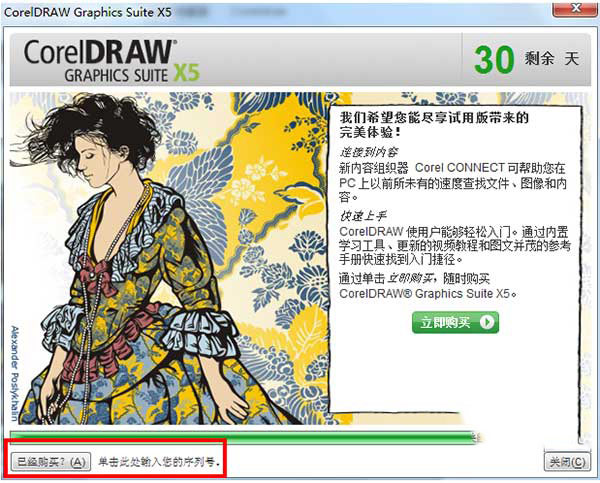Click the headline 我们希望您能尽享试用版带来的完美体验
The height and width of the screenshot is (483, 600).
pyautogui.click(x=434, y=125)
